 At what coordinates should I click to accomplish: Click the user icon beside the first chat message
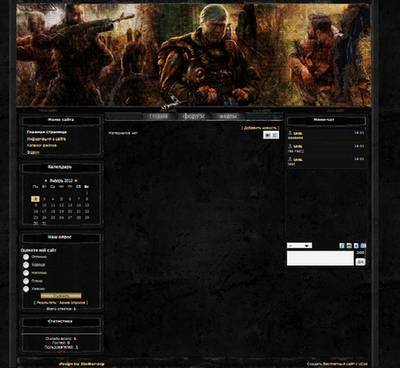coord(290,133)
